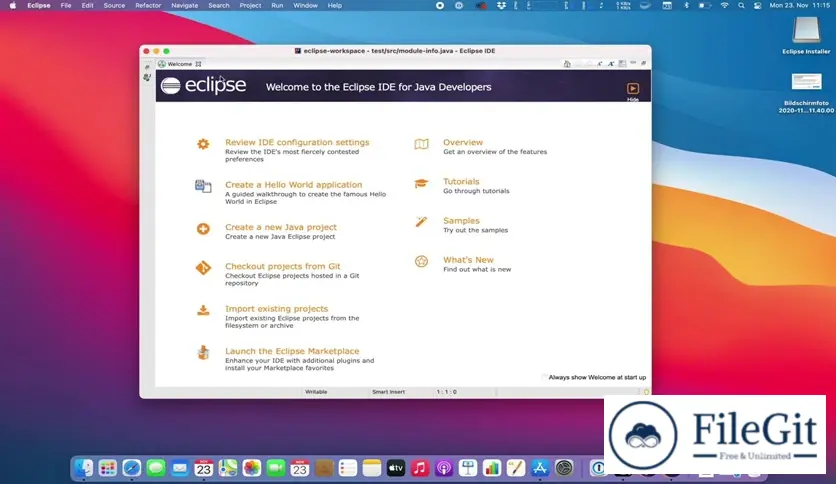Close the Welcome tab
The height and width of the screenshot is (484, 836).
click(x=198, y=64)
